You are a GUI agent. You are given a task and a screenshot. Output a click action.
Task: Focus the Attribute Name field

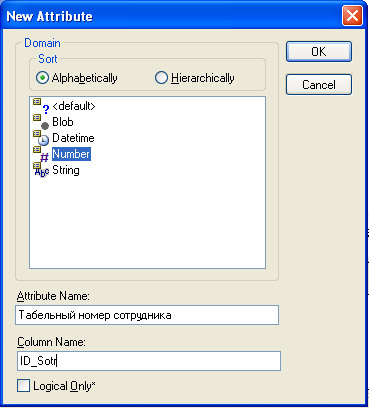tap(147, 315)
